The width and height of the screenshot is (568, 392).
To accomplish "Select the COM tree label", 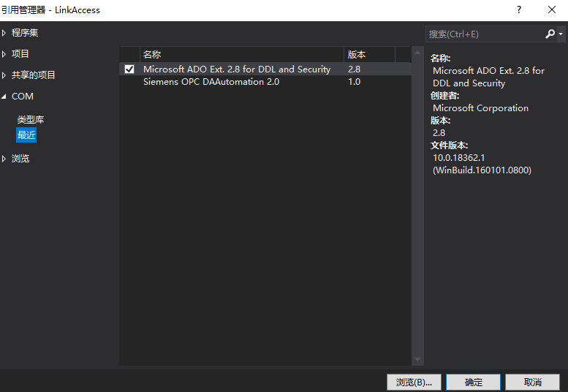I will pyautogui.click(x=23, y=97).
